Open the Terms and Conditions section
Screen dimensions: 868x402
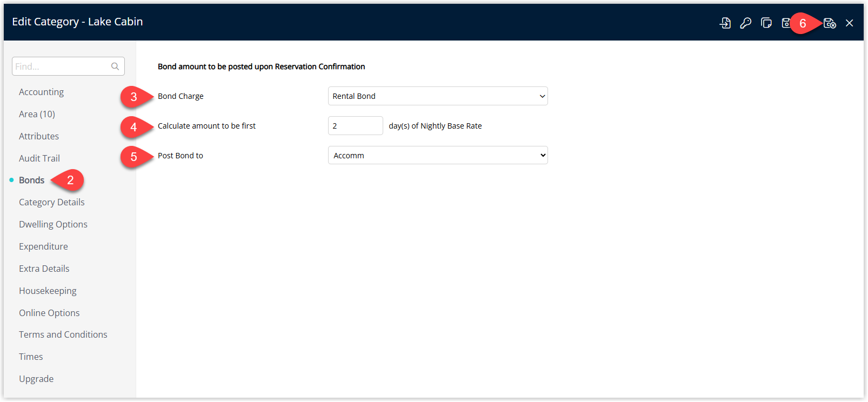(x=63, y=334)
